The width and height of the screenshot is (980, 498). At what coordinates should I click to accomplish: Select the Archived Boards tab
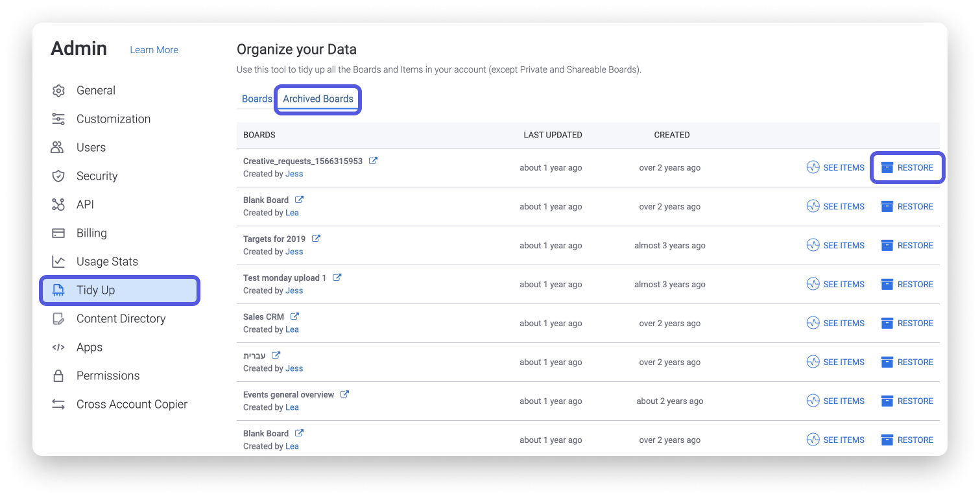point(318,99)
